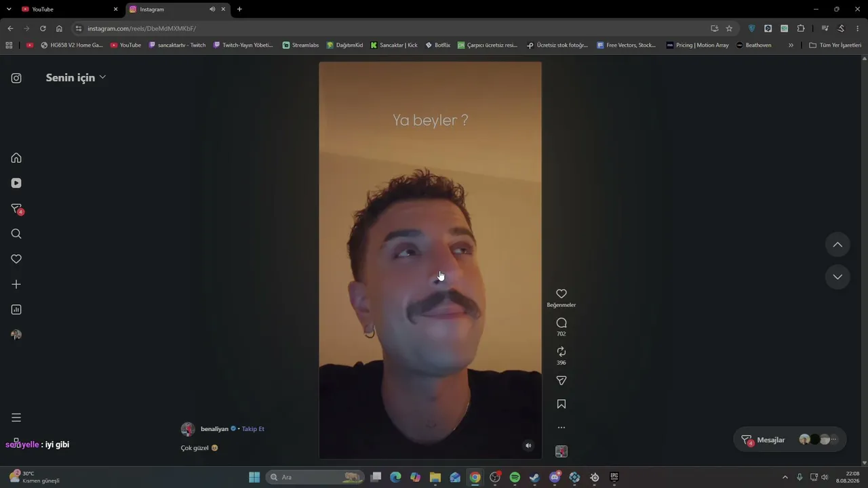Viewport: 868px width, 488px height.
Task: Click the address bar showing instagram.com/reels
Action: click(403, 28)
